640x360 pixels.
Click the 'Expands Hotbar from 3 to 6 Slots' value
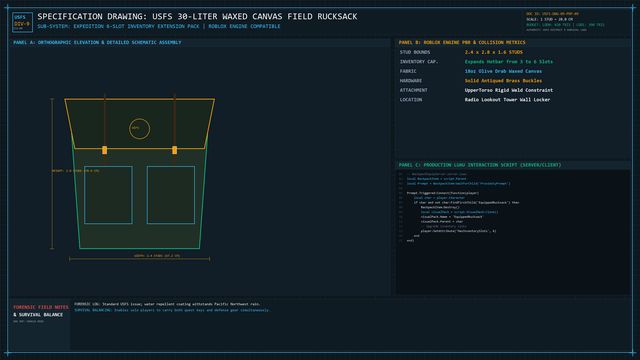pyautogui.click(x=509, y=62)
